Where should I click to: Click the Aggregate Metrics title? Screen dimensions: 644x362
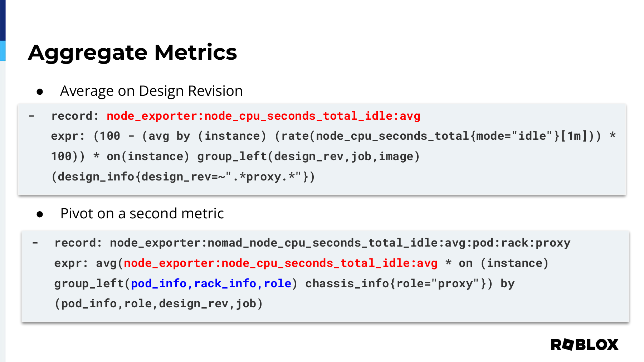pyautogui.click(x=132, y=53)
